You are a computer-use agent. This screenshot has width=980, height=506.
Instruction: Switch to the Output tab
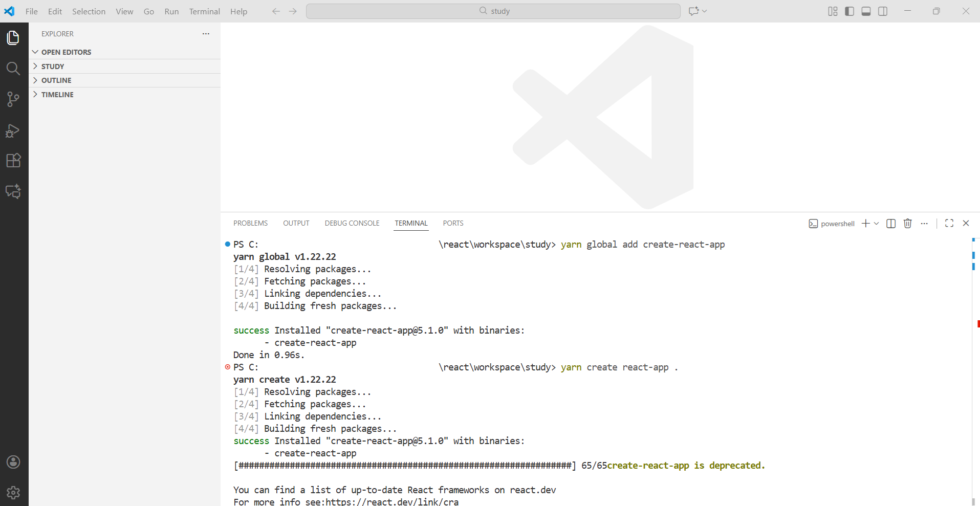click(296, 223)
